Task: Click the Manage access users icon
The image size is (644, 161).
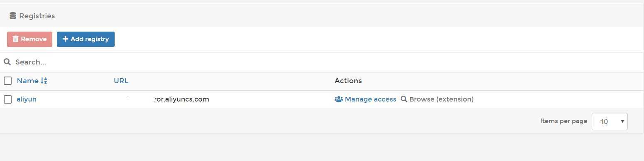Action: pos(338,99)
